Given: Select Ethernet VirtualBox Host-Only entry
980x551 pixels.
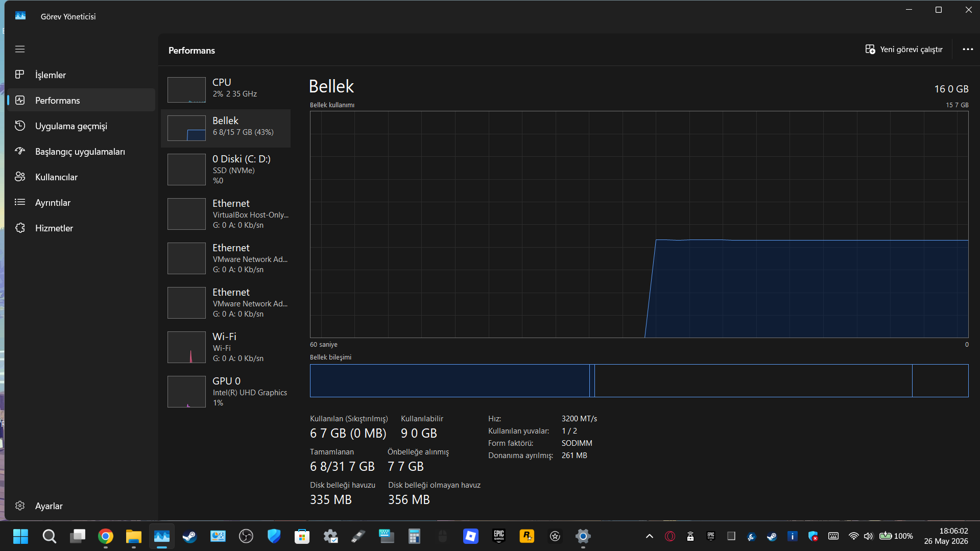Looking at the screenshot, I should click(x=226, y=213).
